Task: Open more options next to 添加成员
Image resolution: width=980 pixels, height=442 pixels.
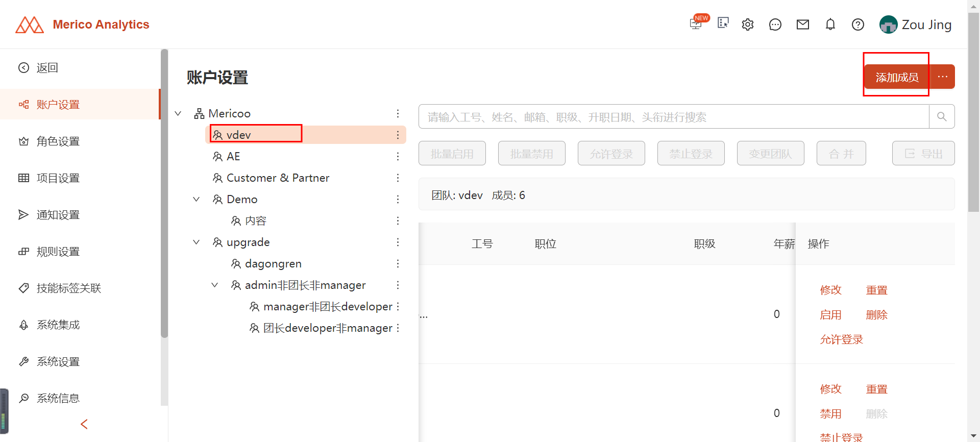Action: (x=942, y=77)
